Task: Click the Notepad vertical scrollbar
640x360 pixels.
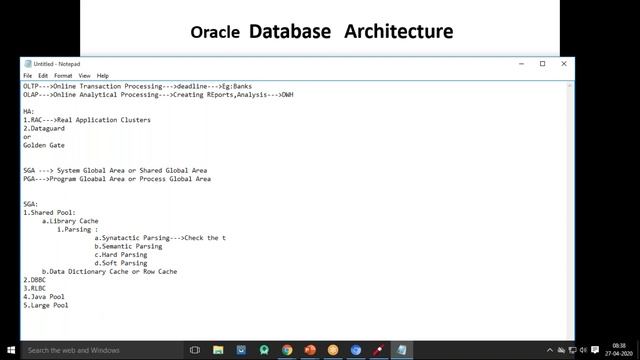Action: (x=570, y=211)
